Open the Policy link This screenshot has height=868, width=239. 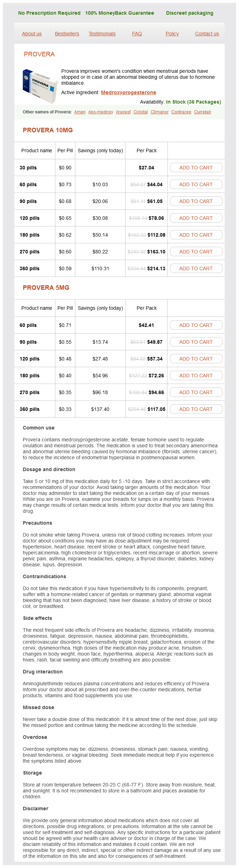(172, 34)
